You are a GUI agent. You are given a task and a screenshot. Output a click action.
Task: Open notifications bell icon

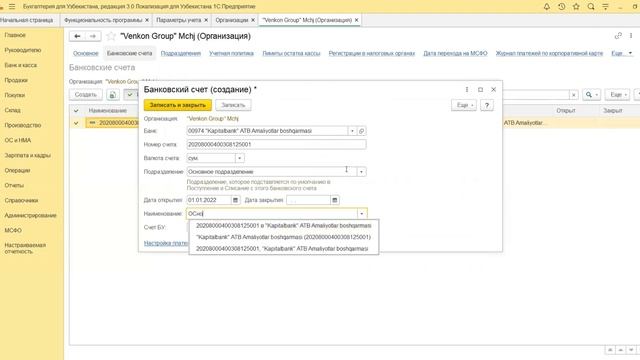[547, 7]
